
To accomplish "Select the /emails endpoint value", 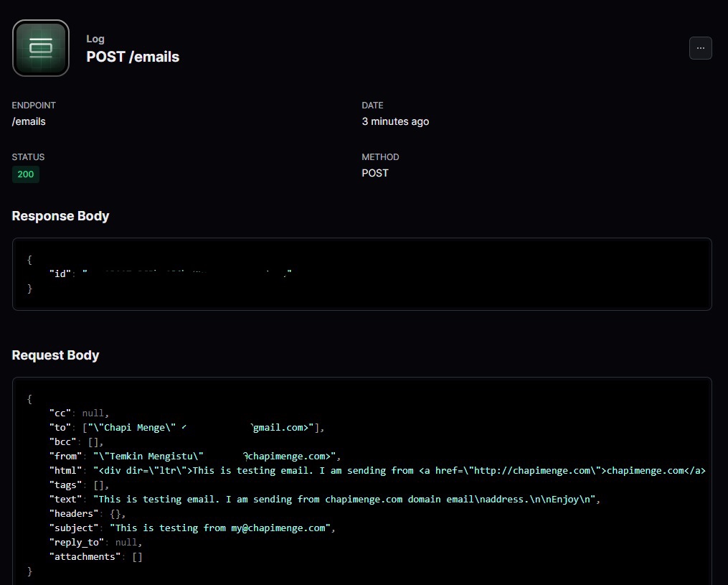I will tap(29, 121).
